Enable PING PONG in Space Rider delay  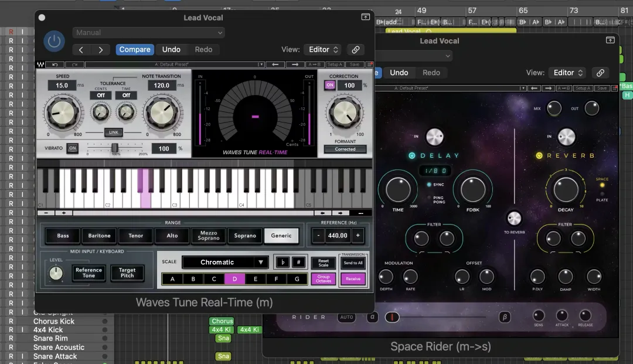pos(428,198)
